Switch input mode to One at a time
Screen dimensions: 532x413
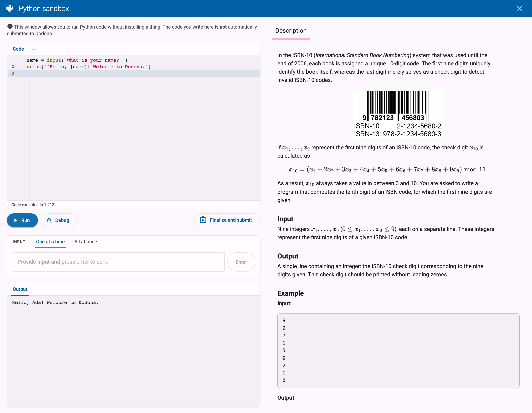[50, 242]
